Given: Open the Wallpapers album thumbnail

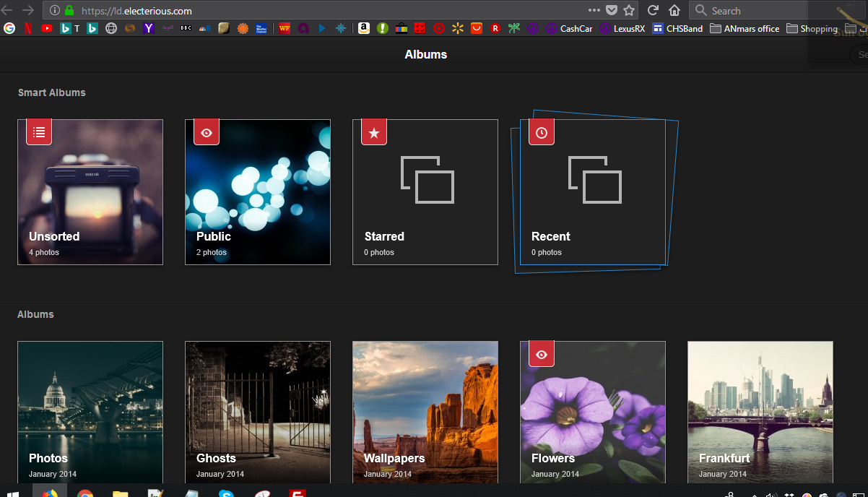Looking at the screenshot, I should (425, 412).
